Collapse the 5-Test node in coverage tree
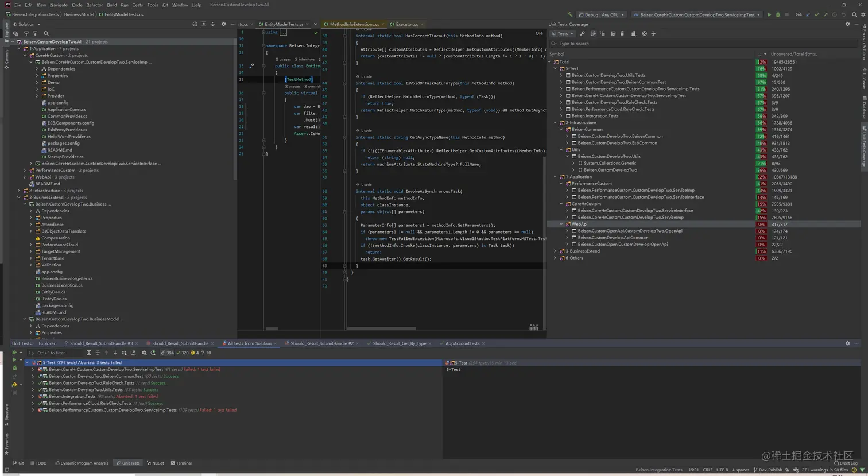This screenshot has height=476, width=868. (x=555, y=68)
